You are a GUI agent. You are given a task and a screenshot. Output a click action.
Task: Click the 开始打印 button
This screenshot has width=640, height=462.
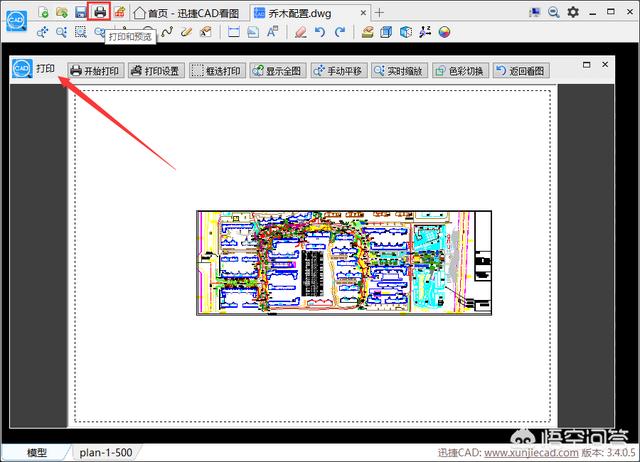pyautogui.click(x=95, y=71)
